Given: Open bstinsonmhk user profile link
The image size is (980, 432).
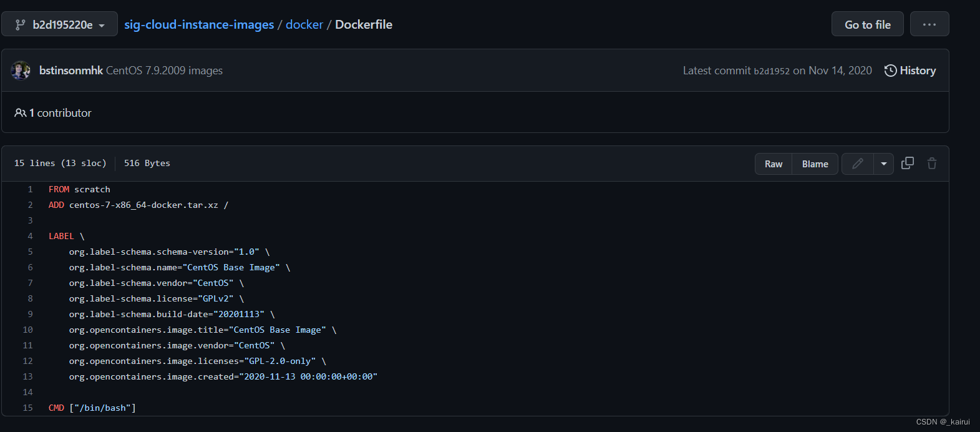Looking at the screenshot, I should click(70, 71).
